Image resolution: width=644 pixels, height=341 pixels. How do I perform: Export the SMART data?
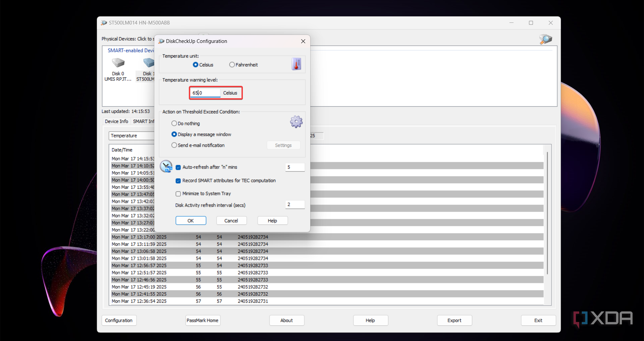(454, 320)
